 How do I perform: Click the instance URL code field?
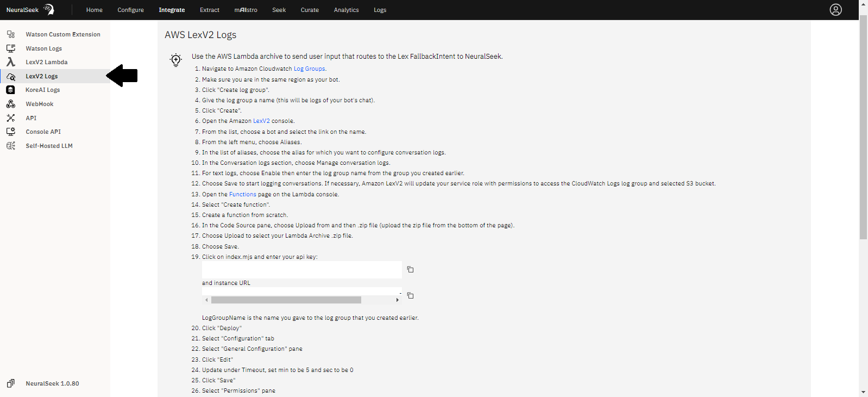pos(302,291)
